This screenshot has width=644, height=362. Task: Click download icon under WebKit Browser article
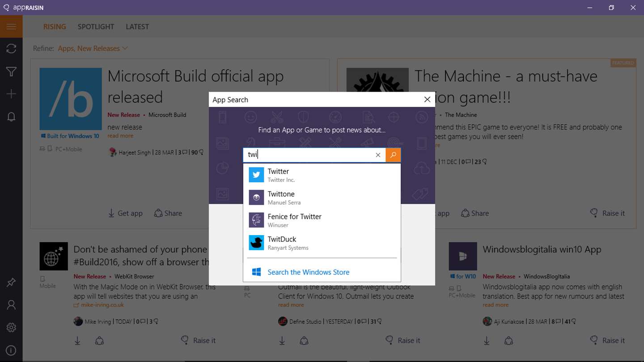click(77, 341)
